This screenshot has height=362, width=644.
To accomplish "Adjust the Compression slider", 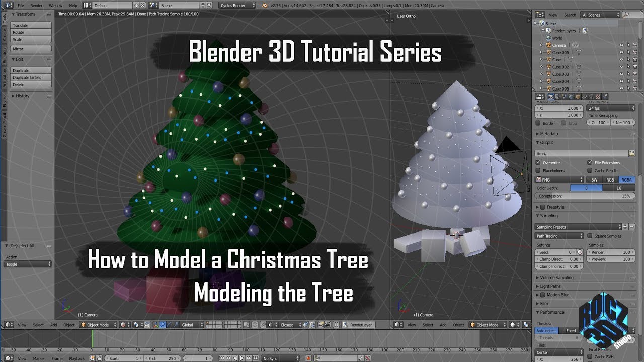I will point(585,196).
